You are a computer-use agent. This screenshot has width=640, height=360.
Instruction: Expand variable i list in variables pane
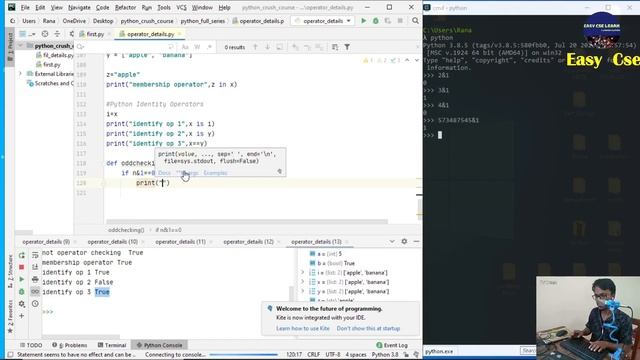302,272
